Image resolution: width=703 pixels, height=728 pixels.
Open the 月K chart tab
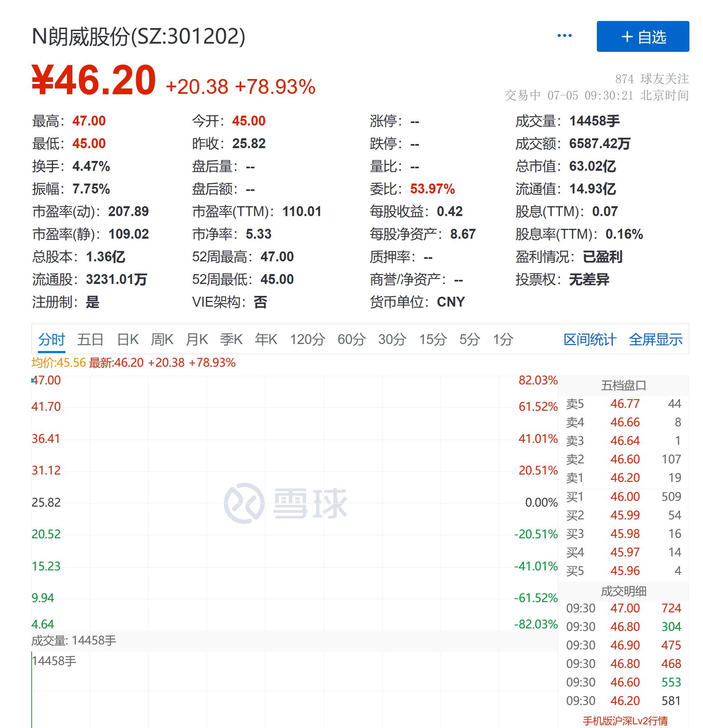(x=197, y=340)
